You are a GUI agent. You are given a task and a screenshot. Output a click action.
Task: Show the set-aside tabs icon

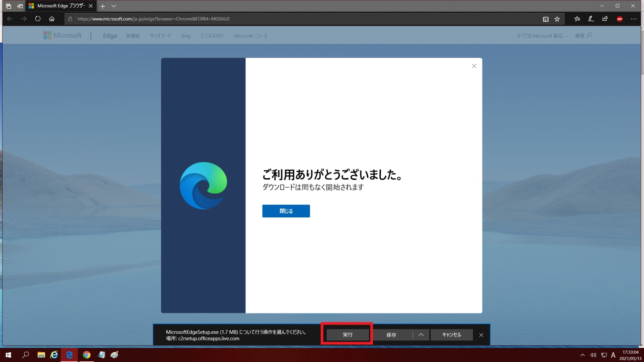pos(20,6)
